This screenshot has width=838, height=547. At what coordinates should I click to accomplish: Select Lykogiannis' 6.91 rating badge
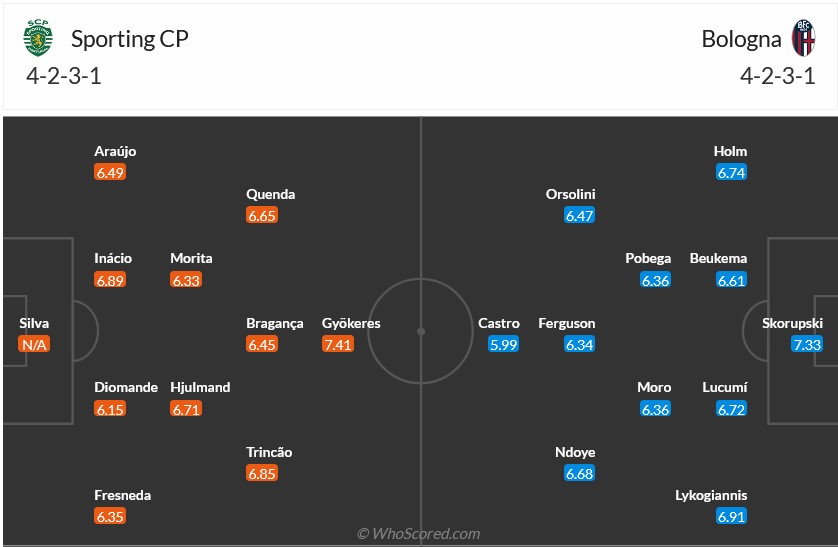coord(732,517)
